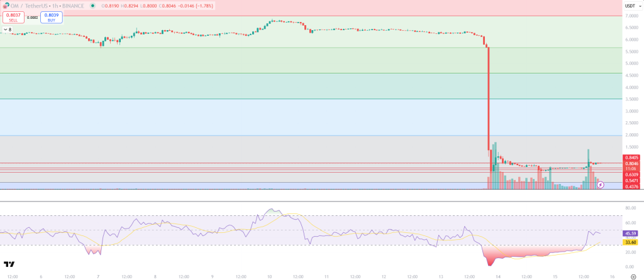644x280 pixels.
Task: Click the date label 16 on time axis
Action: coord(612,277)
